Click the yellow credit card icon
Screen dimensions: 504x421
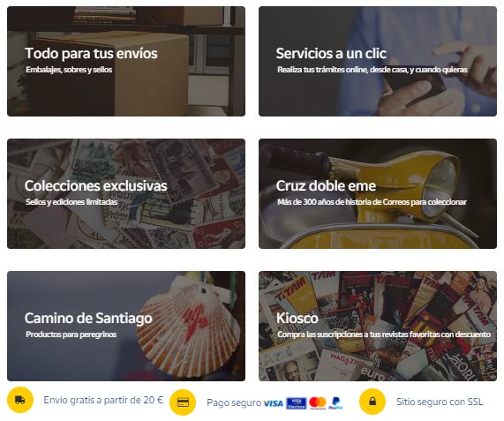click(x=183, y=402)
